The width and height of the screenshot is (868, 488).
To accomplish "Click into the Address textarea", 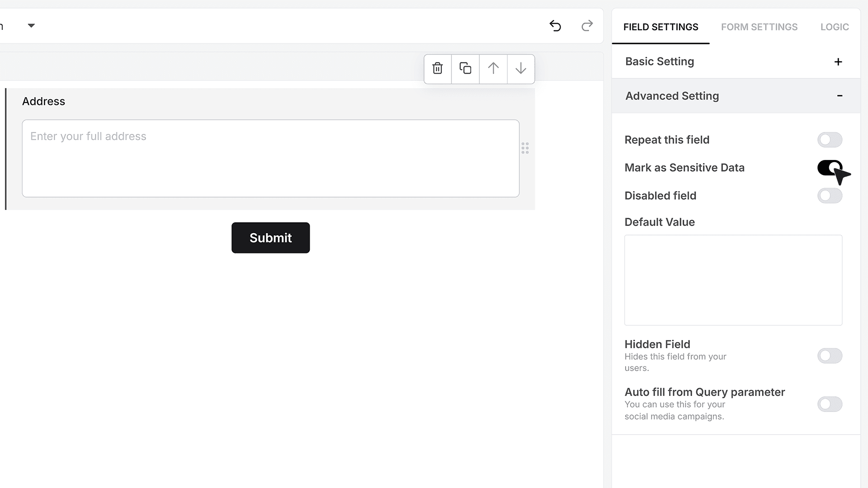I will (x=270, y=158).
